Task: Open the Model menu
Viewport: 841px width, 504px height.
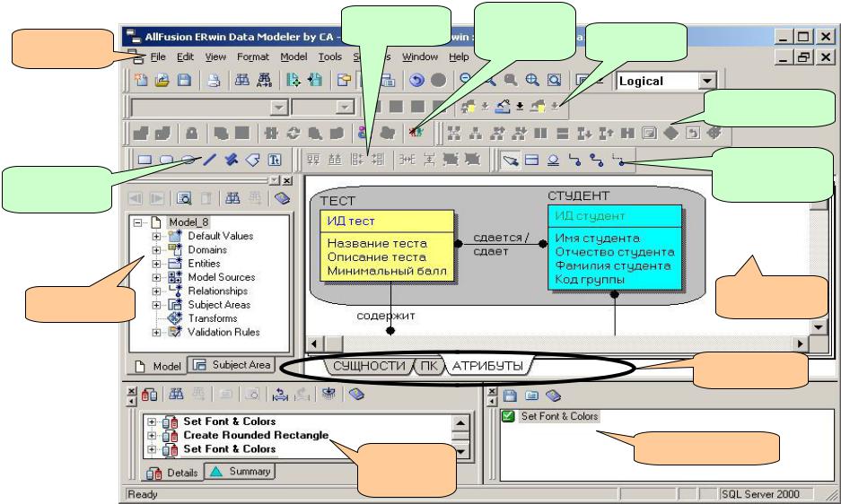Action: click(293, 56)
